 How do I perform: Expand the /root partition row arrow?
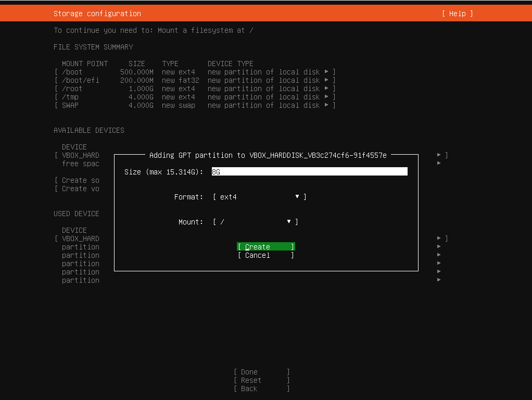point(326,89)
